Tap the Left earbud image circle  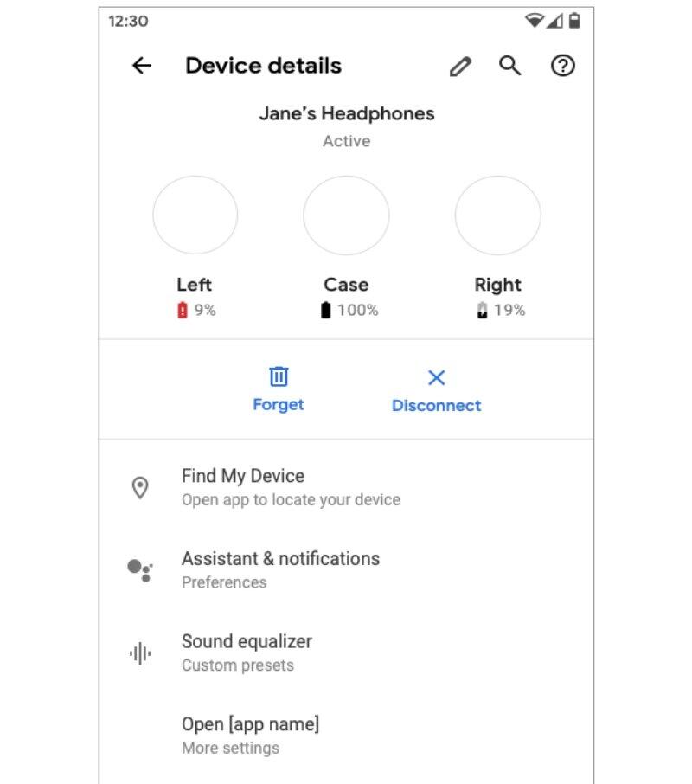(195, 215)
